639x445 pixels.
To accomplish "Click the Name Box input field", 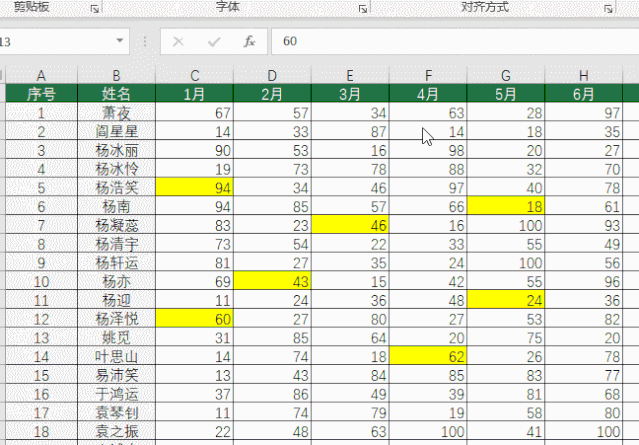I will tap(55, 42).
